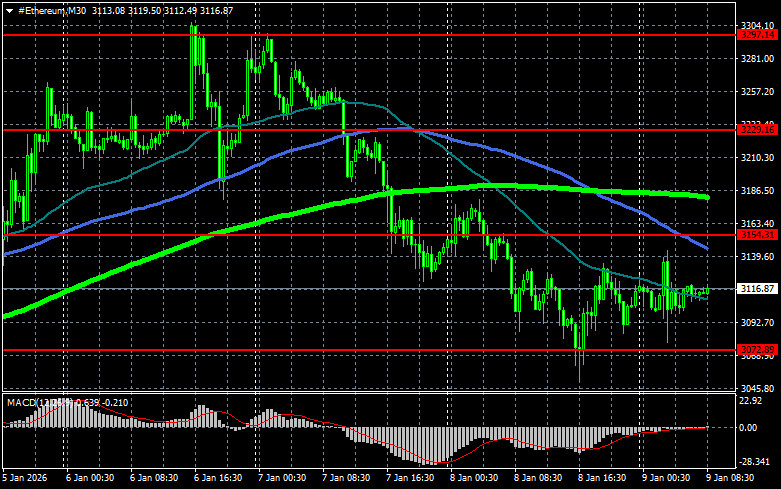Click the -28.341 MACD scale value
781x489 pixels.
coord(755,462)
